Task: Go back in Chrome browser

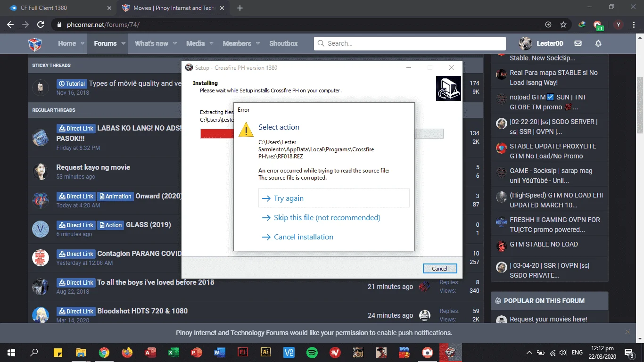Action: pyautogui.click(x=10, y=25)
